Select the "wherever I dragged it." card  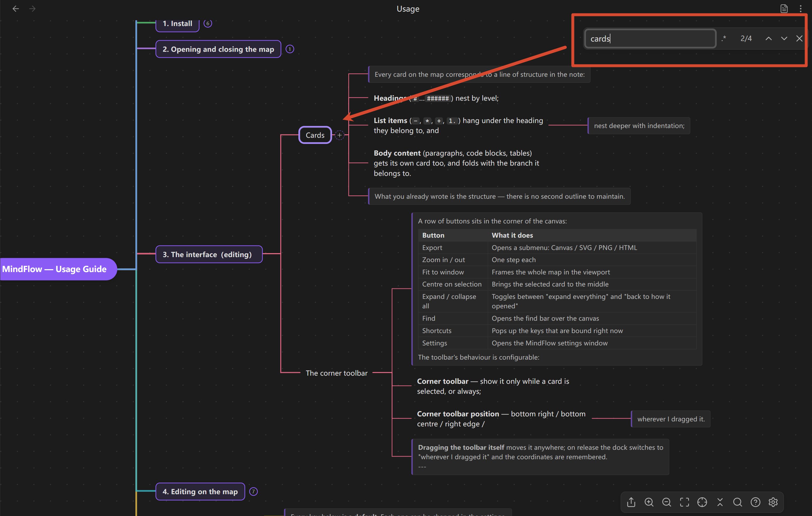pyautogui.click(x=671, y=419)
